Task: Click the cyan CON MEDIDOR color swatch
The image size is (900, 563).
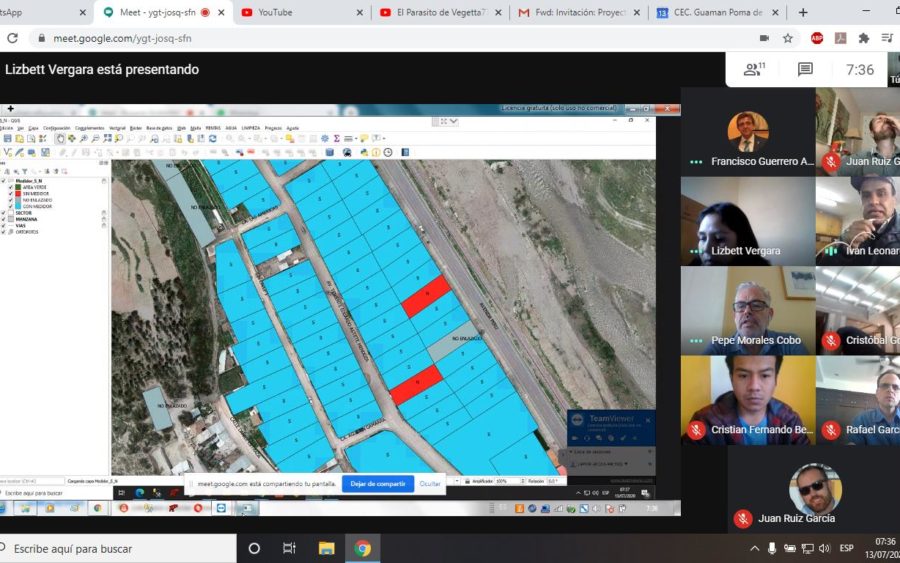Action: 18,206
